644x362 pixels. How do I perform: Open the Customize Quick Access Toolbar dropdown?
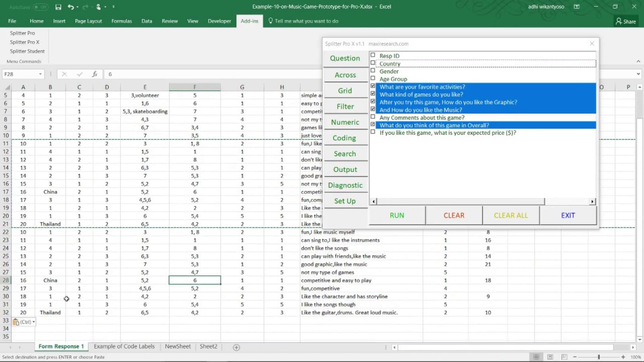pos(114,7)
